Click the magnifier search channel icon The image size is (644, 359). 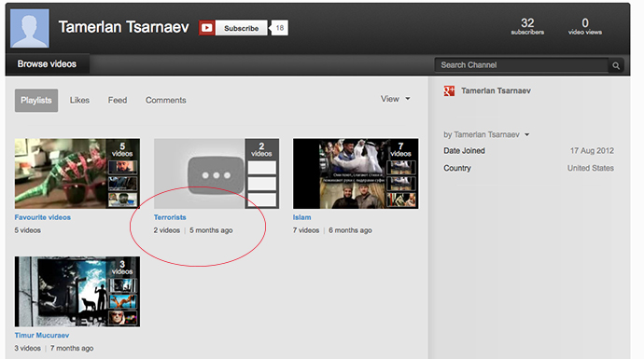tap(616, 65)
